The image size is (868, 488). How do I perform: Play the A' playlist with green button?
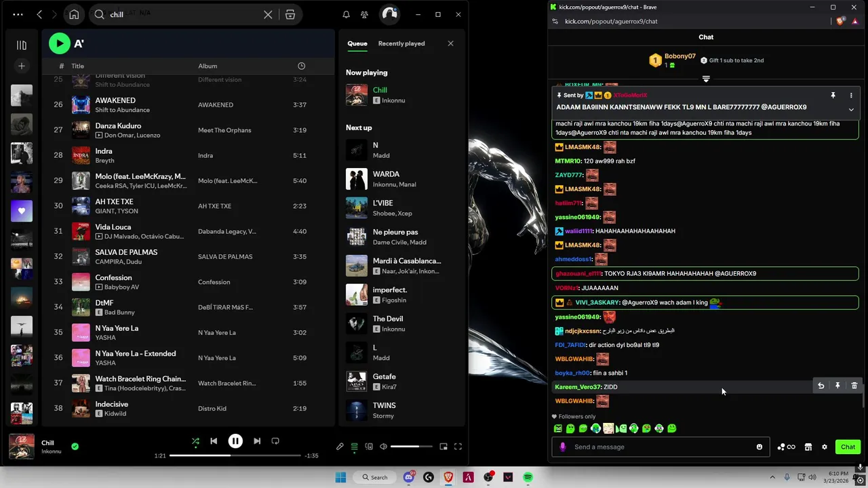[x=60, y=43]
